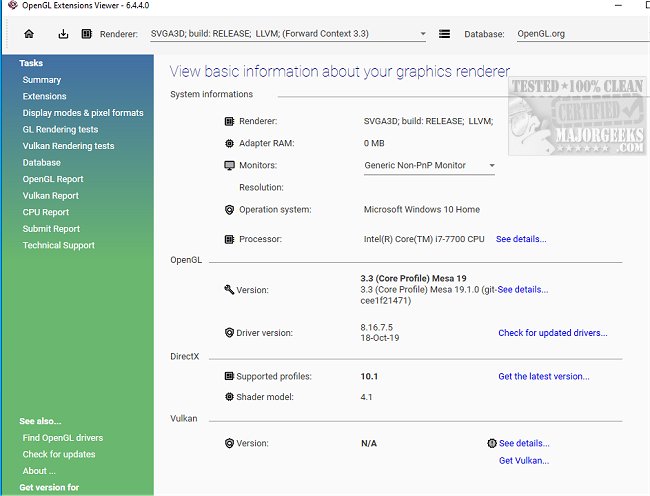Click the Get Vulkan link
Viewport: 650px width, 496px height.
pyautogui.click(x=523, y=461)
